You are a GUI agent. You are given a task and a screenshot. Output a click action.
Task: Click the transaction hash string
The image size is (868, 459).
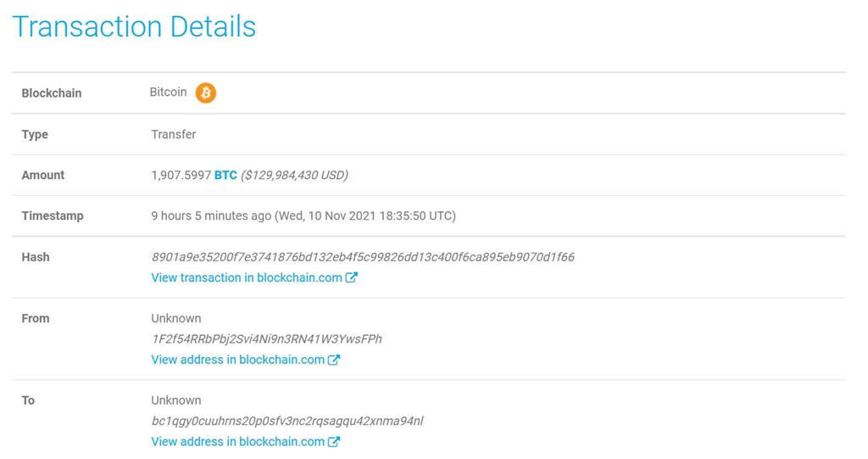pyautogui.click(x=363, y=257)
